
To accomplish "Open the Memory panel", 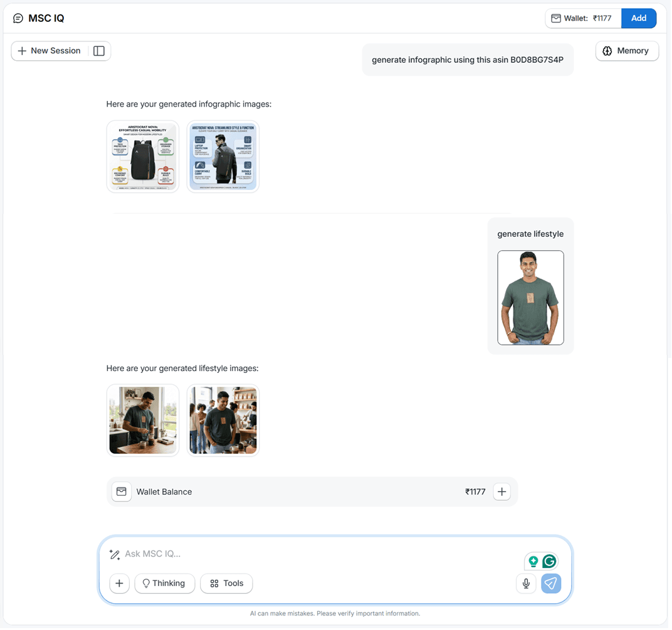I will pyautogui.click(x=627, y=51).
